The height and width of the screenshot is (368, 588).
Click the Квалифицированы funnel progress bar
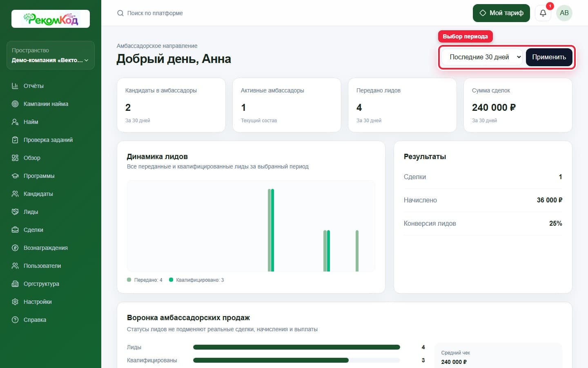[x=296, y=360]
